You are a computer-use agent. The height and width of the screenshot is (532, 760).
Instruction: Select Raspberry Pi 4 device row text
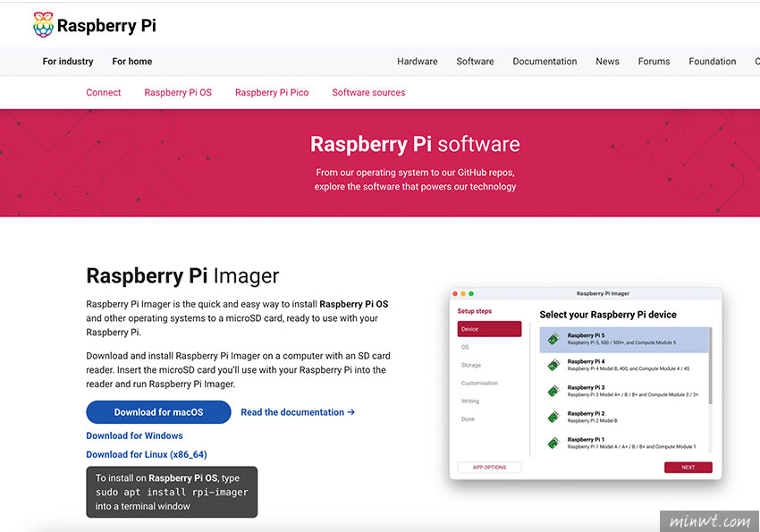[x=629, y=365]
